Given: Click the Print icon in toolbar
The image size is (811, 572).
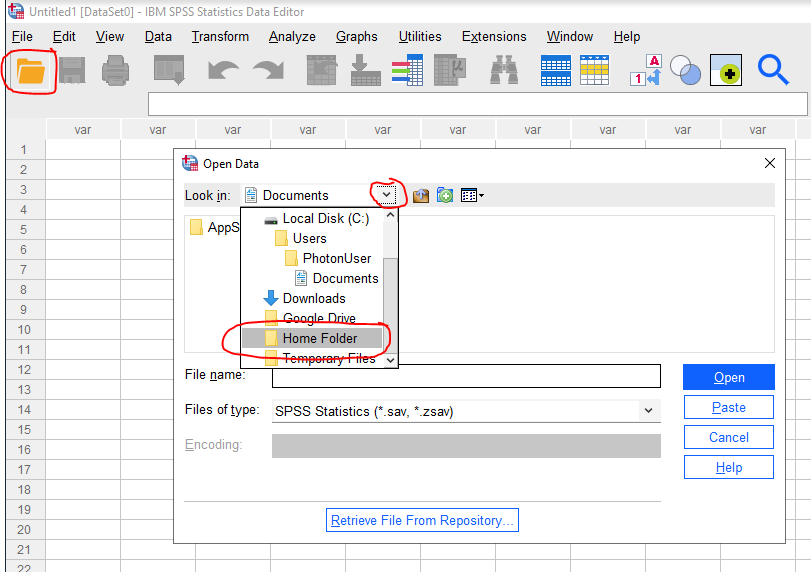Looking at the screenshot, I should coord(116,71).
